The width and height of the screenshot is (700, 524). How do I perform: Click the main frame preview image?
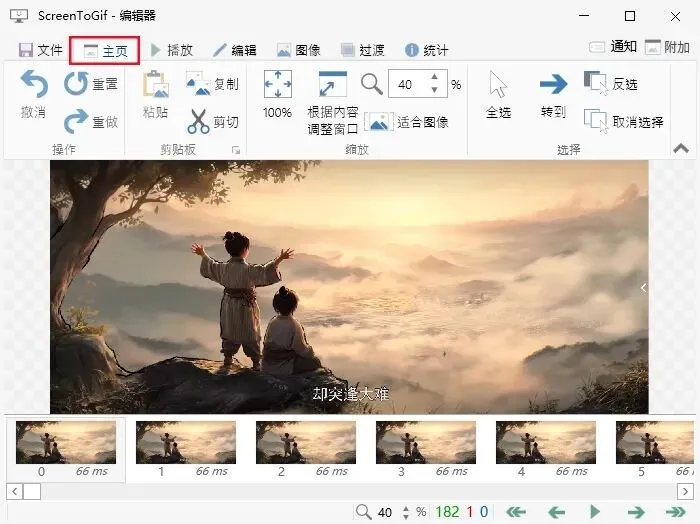click(x=349, y=287)
